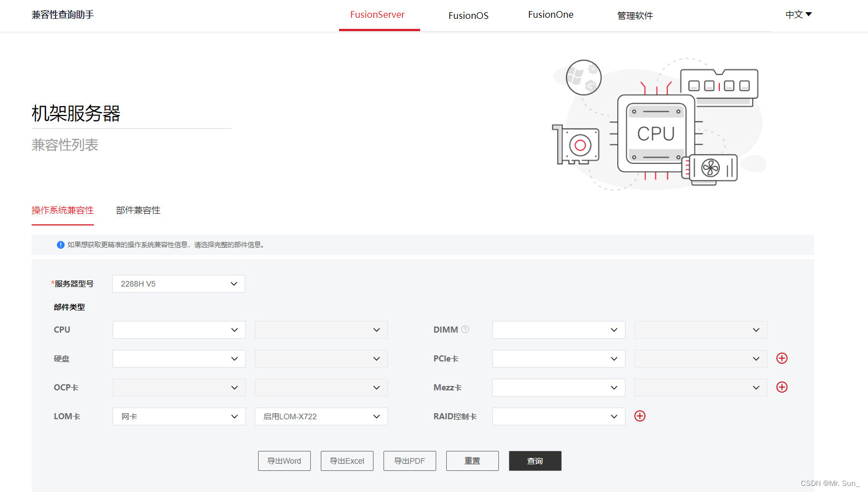
Task: Expand the second Mezz卡 dropdown
Action: click(701, 388)
